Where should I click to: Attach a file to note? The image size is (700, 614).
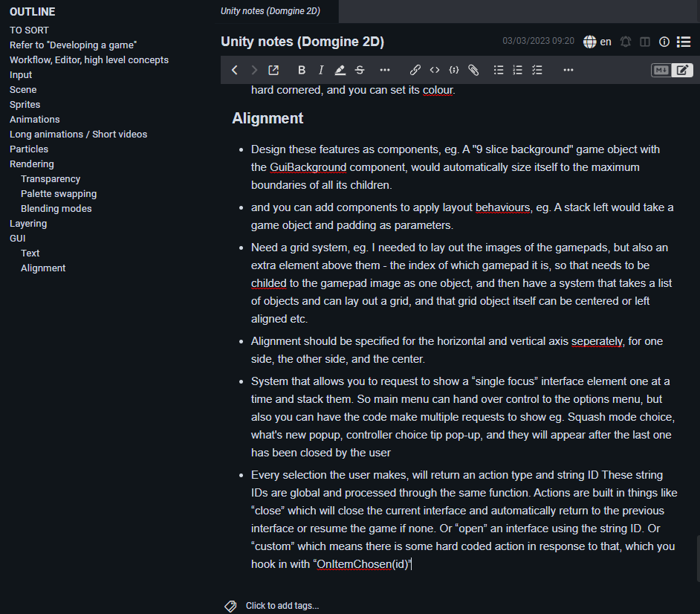[x=473, y=70]
